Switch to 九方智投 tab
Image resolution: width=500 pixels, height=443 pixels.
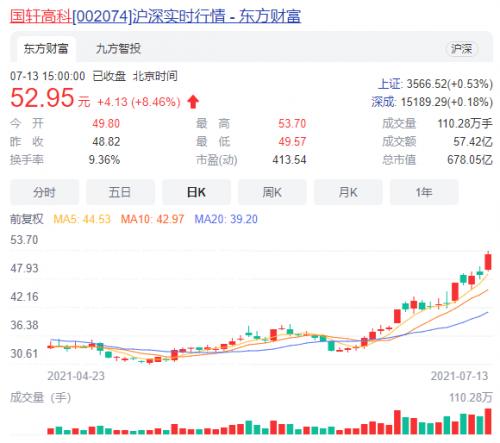click(118, 49)
